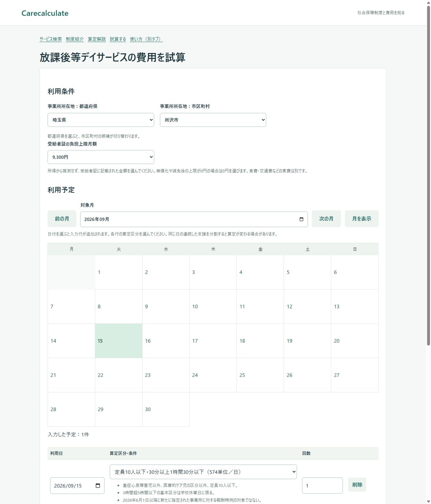Screen dimensions: 431x504
Task: Deselect highlighted day 15 in calendar
Action: click(119, 341)
